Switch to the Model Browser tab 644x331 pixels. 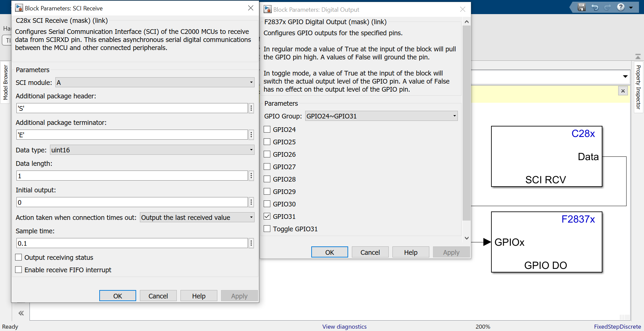5,82
